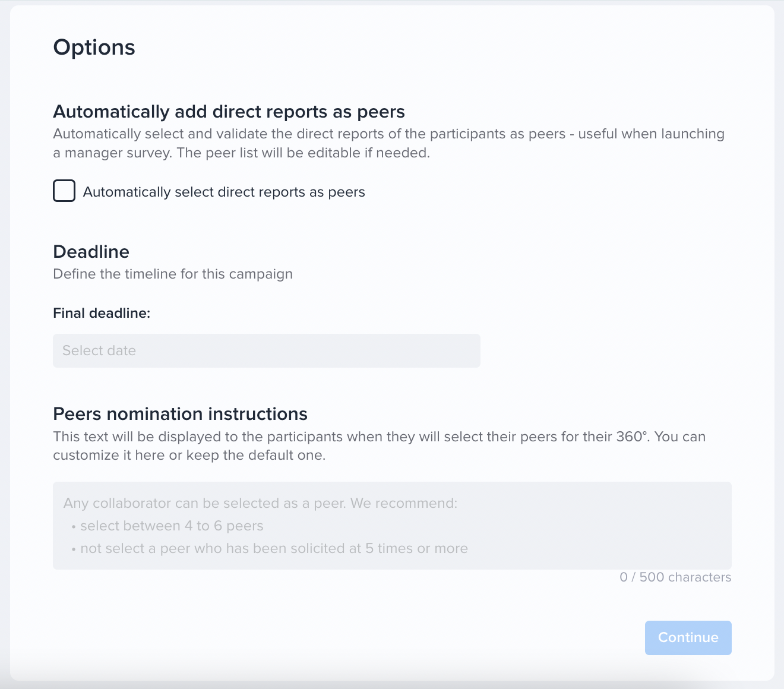Click the description mentioning their 360°
The image size is (784, 689).
point(379,446)
